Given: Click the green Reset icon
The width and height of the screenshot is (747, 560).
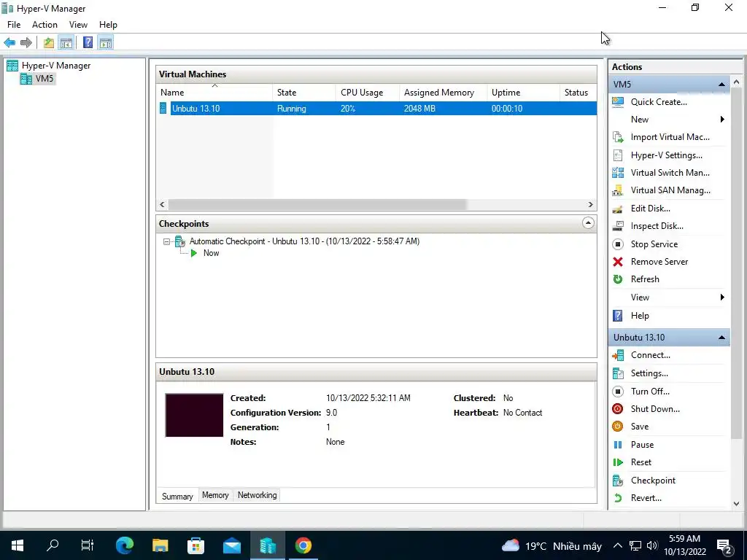Looking at the screenshot, I should point(618,462).
